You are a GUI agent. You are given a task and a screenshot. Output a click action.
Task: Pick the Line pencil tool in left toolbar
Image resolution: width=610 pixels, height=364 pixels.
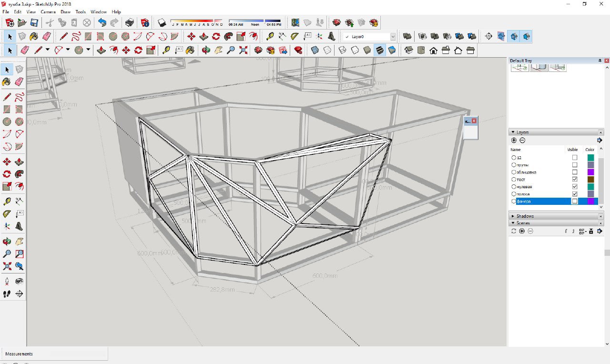[7, 98]
